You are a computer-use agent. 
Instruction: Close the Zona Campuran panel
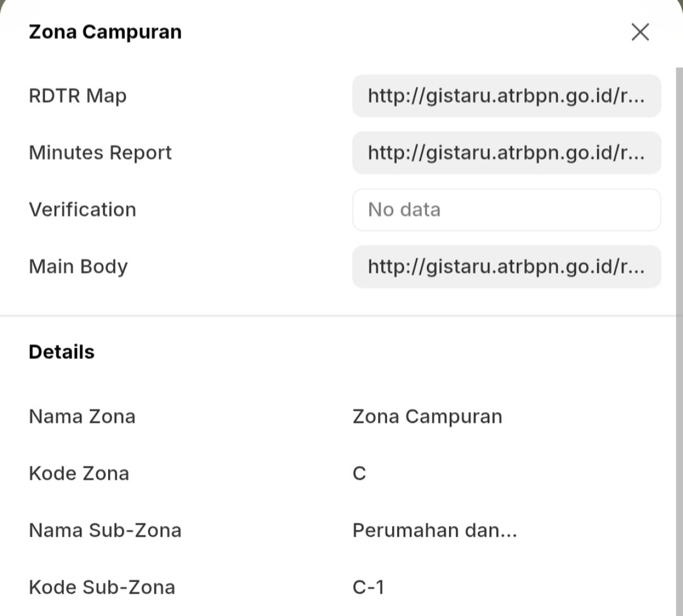pos(640,32)
